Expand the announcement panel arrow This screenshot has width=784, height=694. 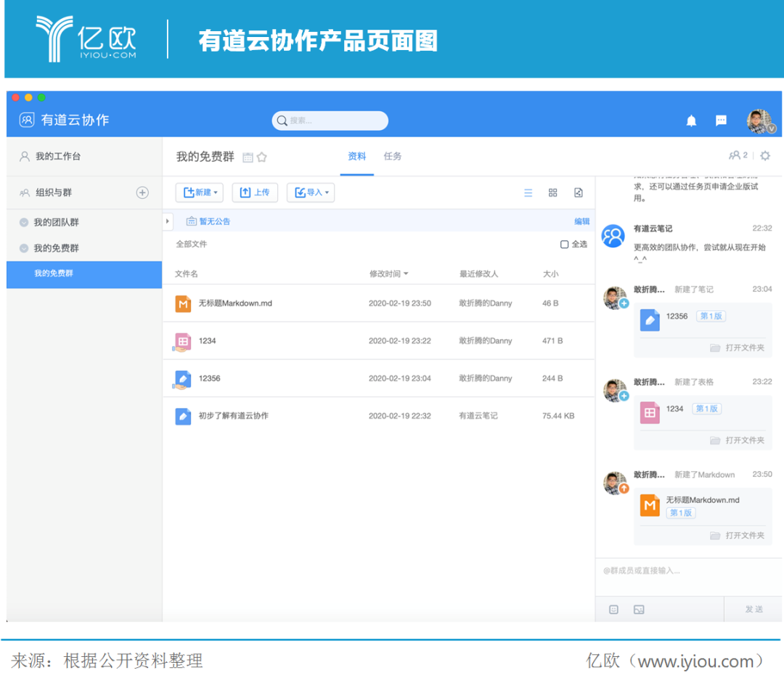[x=168, y=221]
